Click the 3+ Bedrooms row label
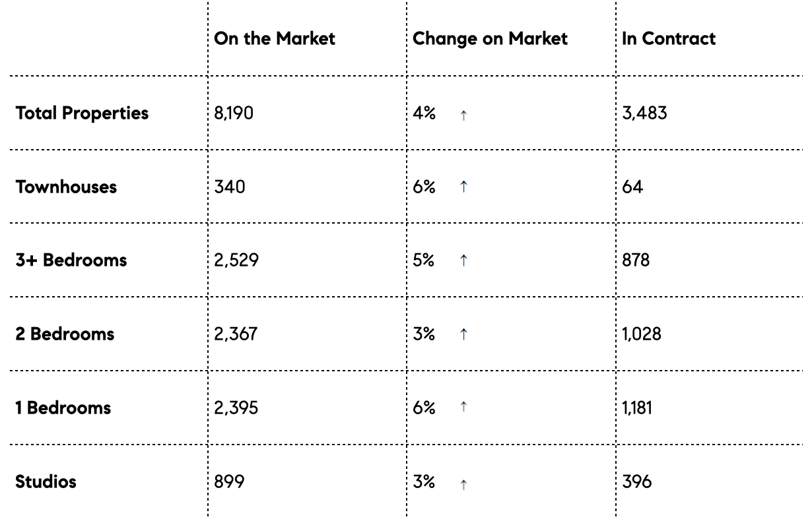Screen dimensions: 812x525 point(71,260)
